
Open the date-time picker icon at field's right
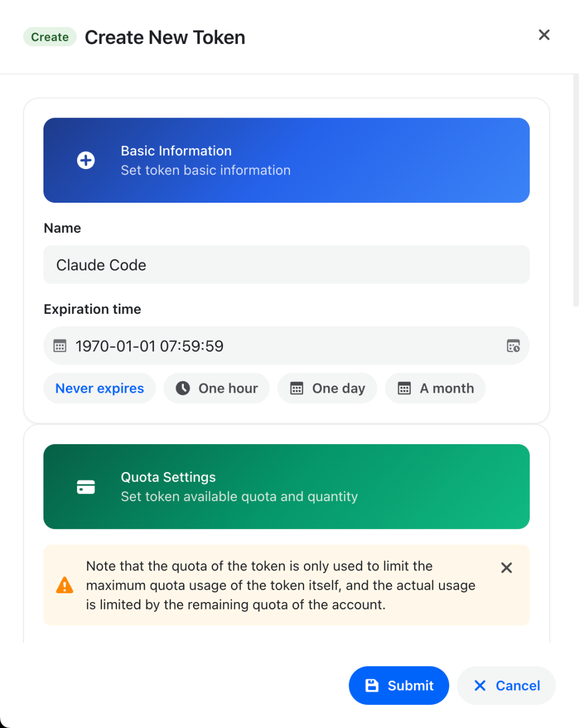513,346
